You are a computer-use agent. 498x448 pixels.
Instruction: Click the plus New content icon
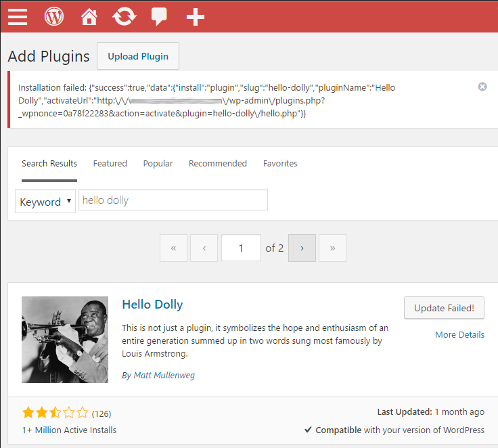[195, 17]
